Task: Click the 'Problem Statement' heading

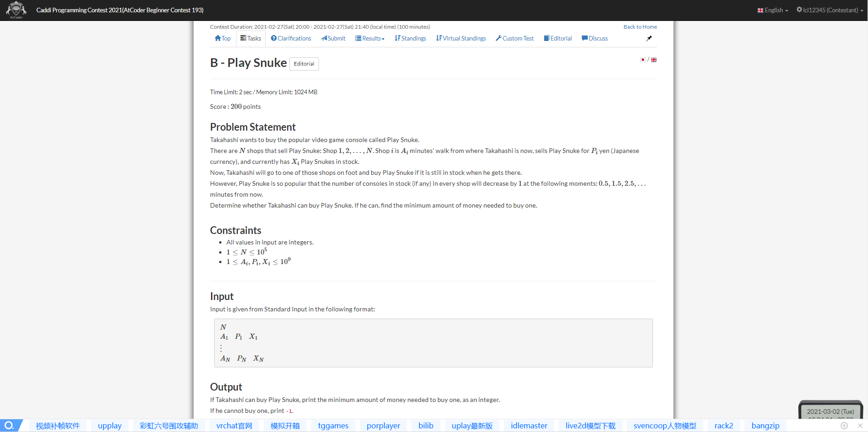Action: [x=253, y=127]
